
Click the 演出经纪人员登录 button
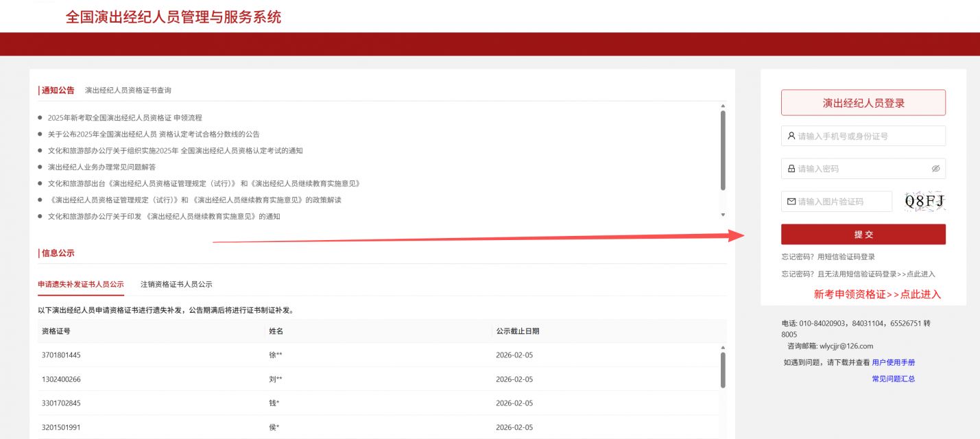pos(863,103)
